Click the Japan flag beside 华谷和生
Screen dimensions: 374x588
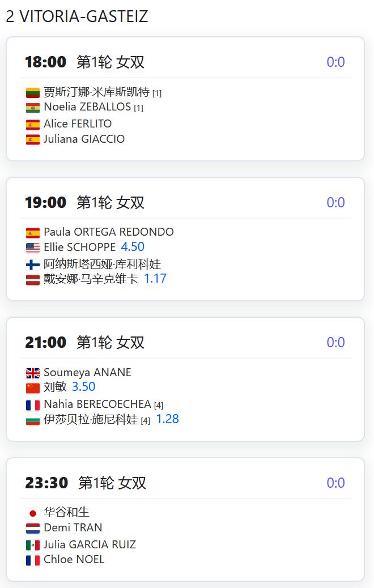(33, 513)
